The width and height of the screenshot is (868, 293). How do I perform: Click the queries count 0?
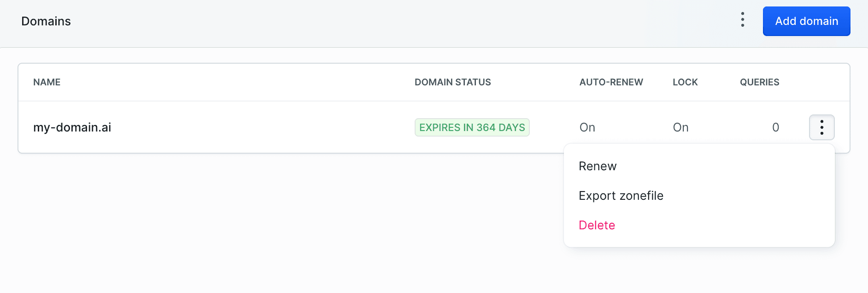tap(775, 127)
